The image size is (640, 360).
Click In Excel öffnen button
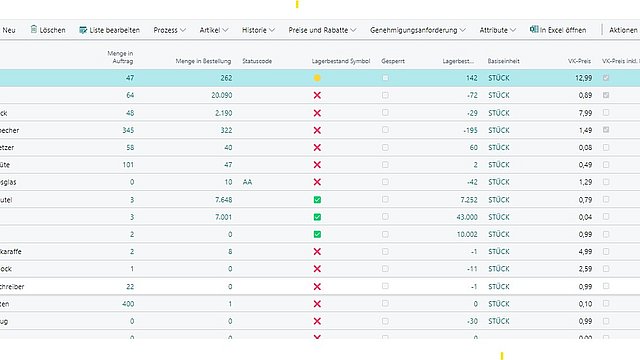pyautogui.click(x=558, y=30)
